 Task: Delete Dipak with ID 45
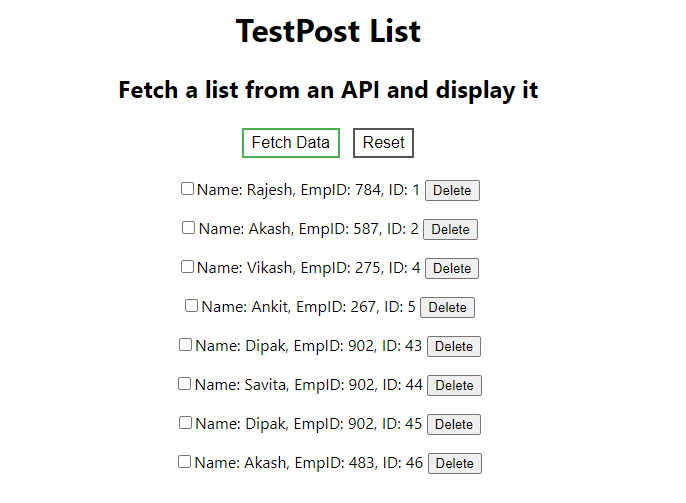pyautogui.click(x=454, y=424)
